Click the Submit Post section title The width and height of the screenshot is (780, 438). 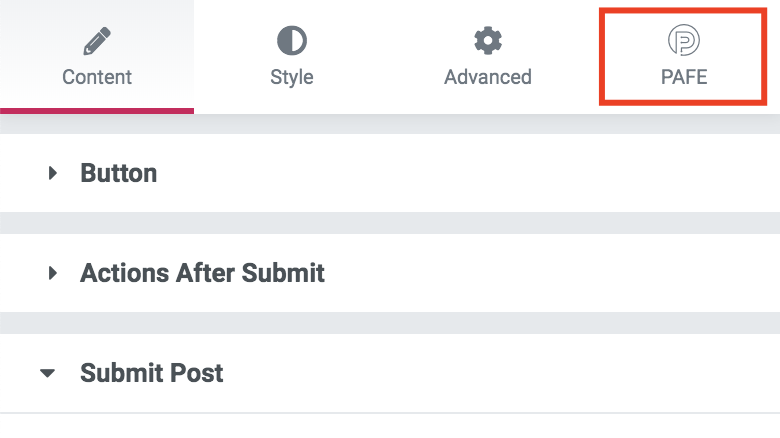point(152,374)
